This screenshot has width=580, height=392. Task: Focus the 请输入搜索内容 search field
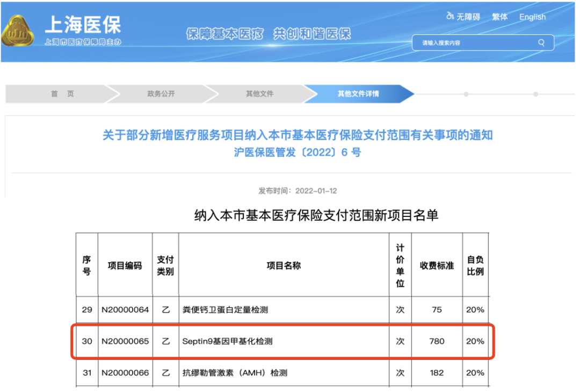pyautogui.click(x=475, y=43)
